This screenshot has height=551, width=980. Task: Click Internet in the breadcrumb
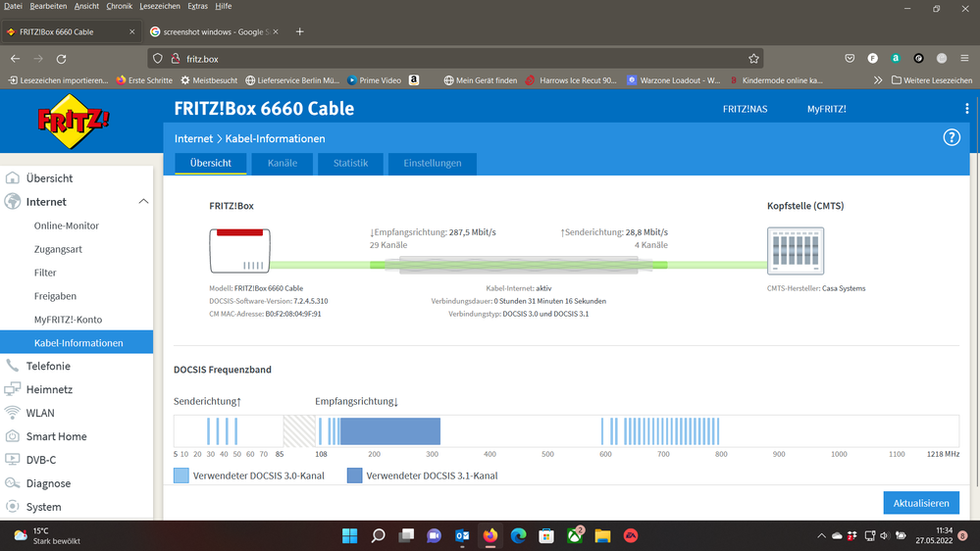pos(194,138)
